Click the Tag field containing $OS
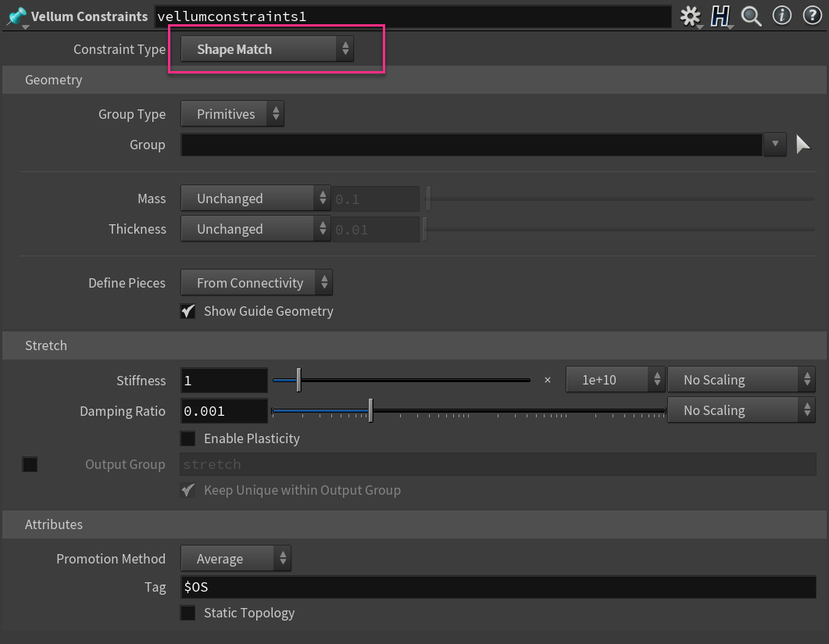 tap(498, 587)
